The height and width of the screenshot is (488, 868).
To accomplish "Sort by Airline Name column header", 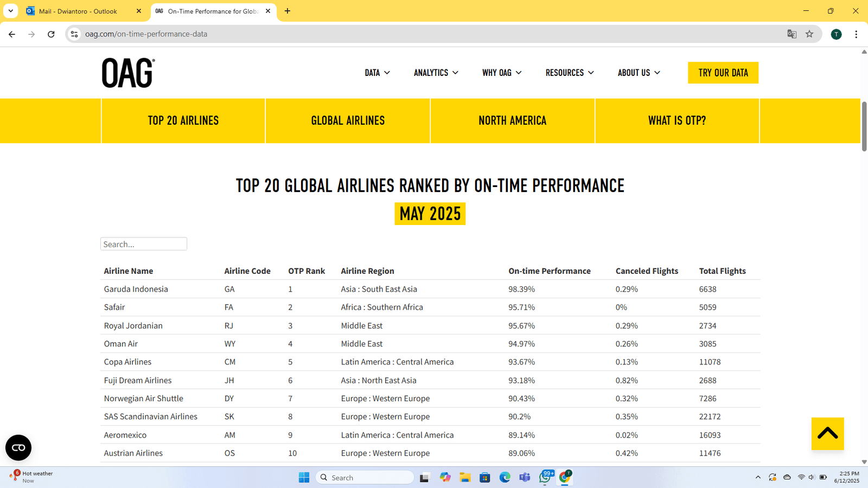I will click(129, 271).
